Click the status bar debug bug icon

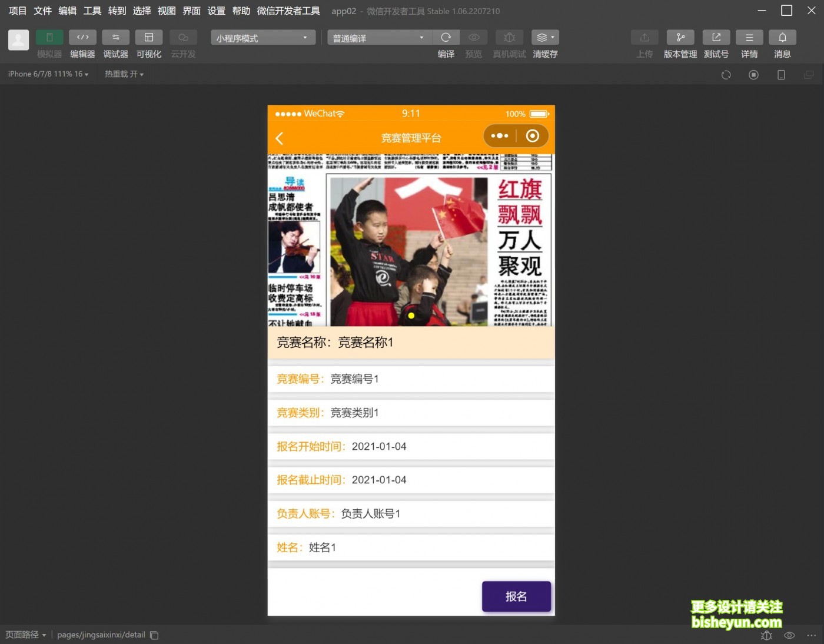tap(766, 635)
